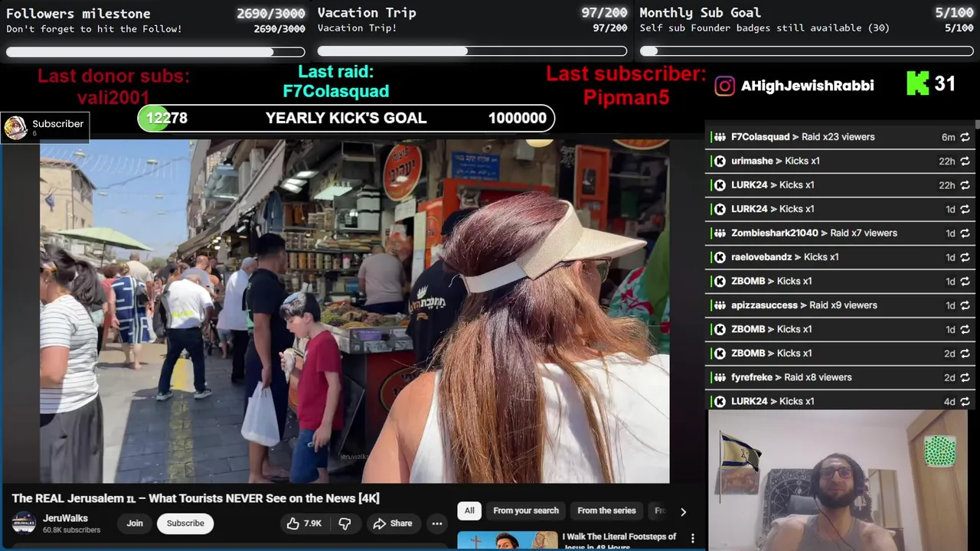Click the Monthly Sub Goal progress bar
This screenshot has height=551, width=980.
pos(806,51)
